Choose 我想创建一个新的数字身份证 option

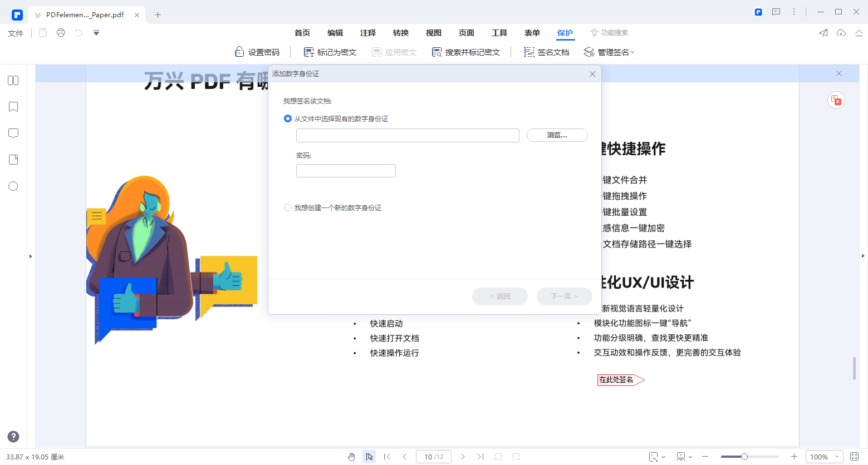pyautogui.click(x=288, y=207)
